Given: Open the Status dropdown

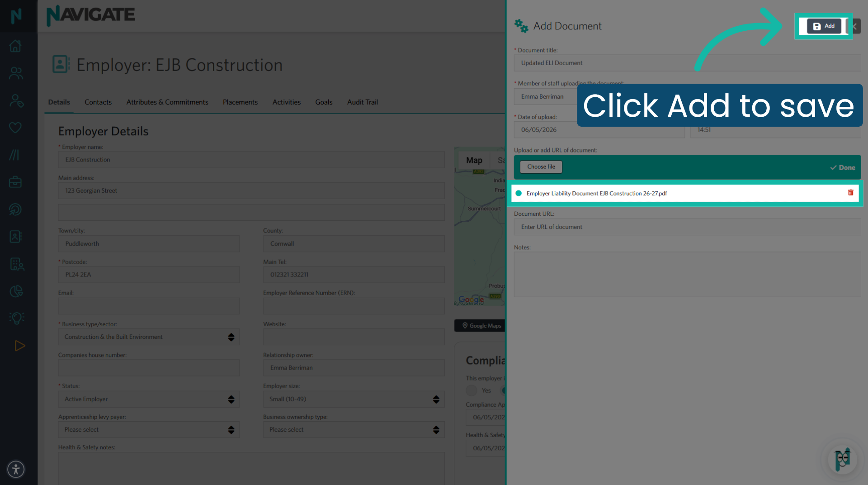Looking at the screenshot, I should pos(149,399).
